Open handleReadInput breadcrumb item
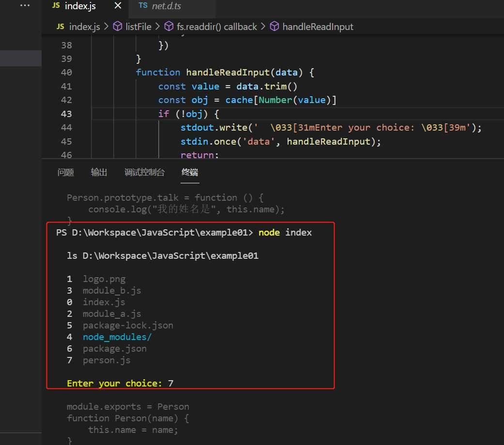504x445 pixels. 318,27
